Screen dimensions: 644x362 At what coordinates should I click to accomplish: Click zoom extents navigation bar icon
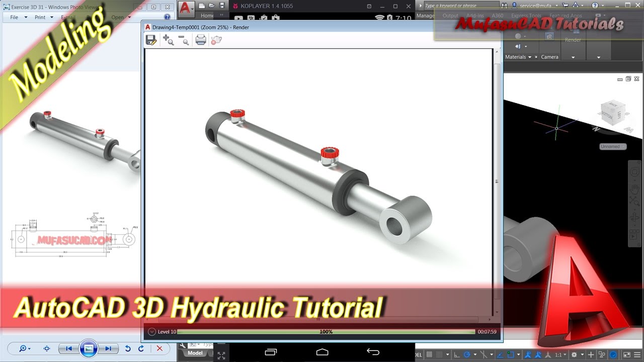[x=634, y=201]
